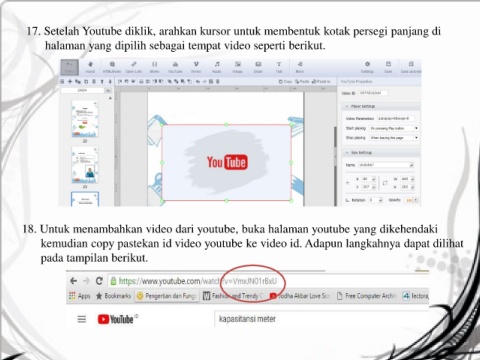
Task: Open the YouTube hamburger menu
Action: [x=82, y=319]
